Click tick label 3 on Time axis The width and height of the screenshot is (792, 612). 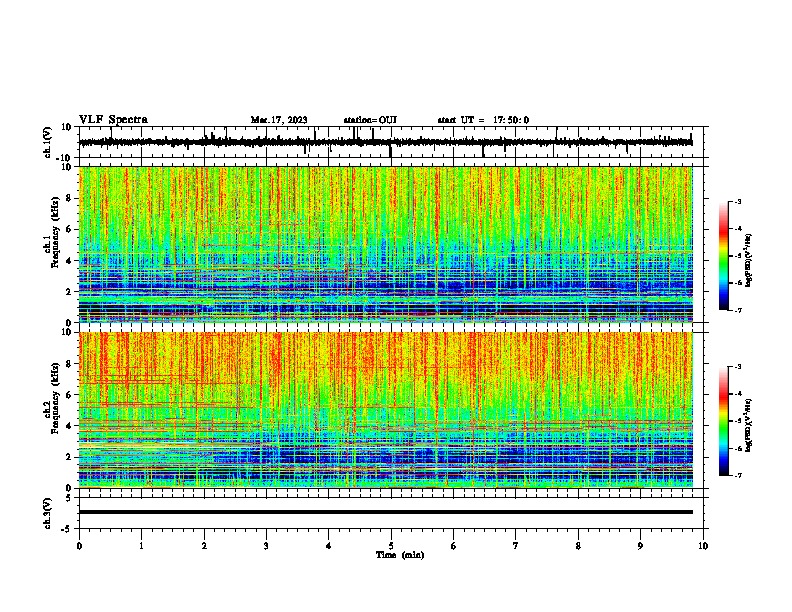pos(266,546)
